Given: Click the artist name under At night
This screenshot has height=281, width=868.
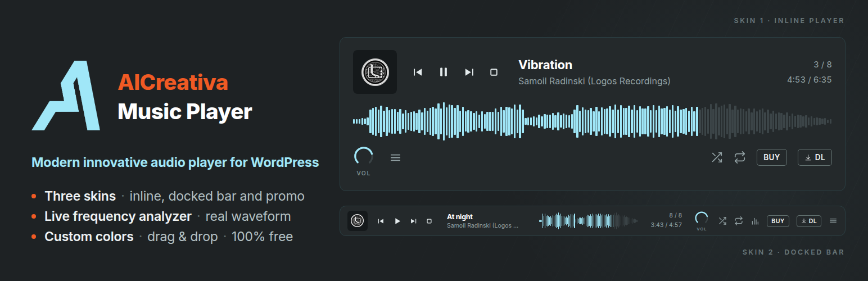Looking at the screenshot, I should tap(482, 225).
